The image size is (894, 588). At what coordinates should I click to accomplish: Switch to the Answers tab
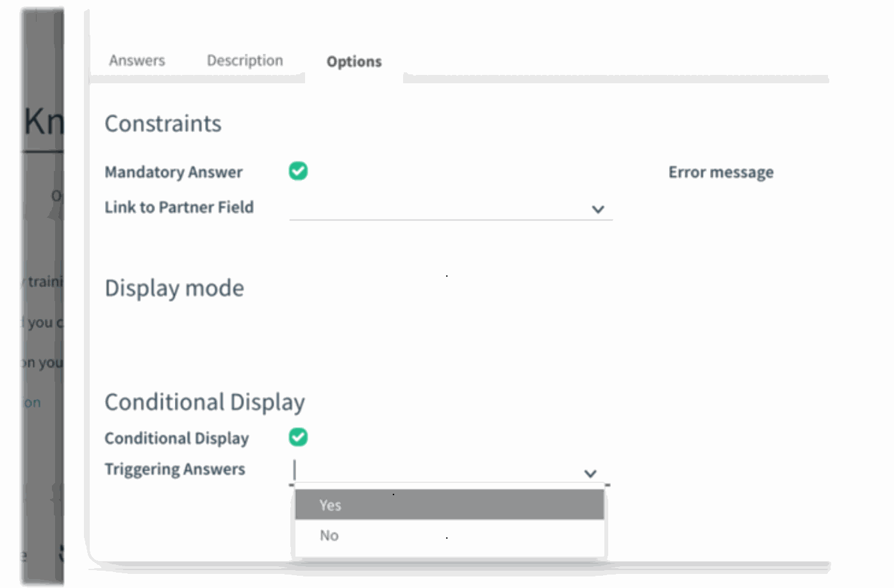(137, 61)
